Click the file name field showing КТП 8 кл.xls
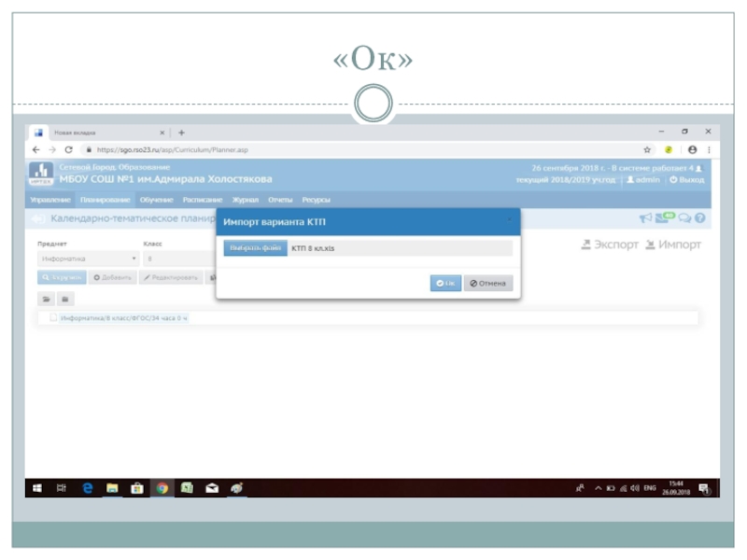This screenshot has width=747, height=560. pyautogui.click(x=400, y=248)
